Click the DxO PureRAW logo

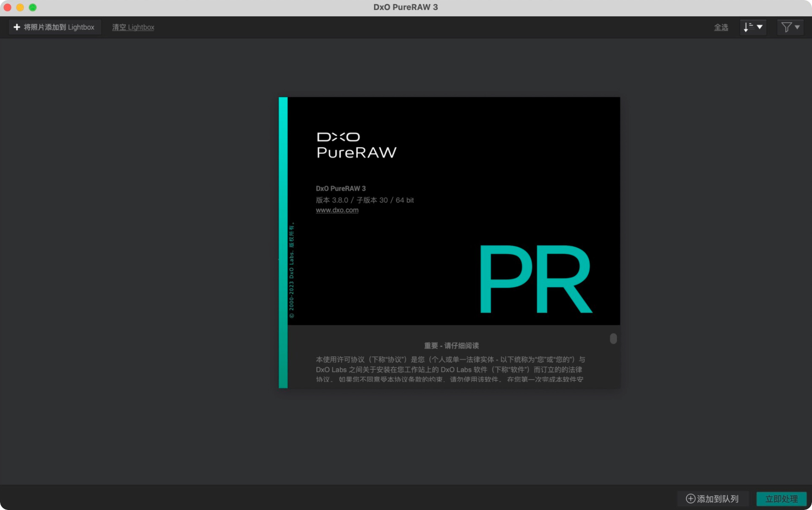pos(357,145)
